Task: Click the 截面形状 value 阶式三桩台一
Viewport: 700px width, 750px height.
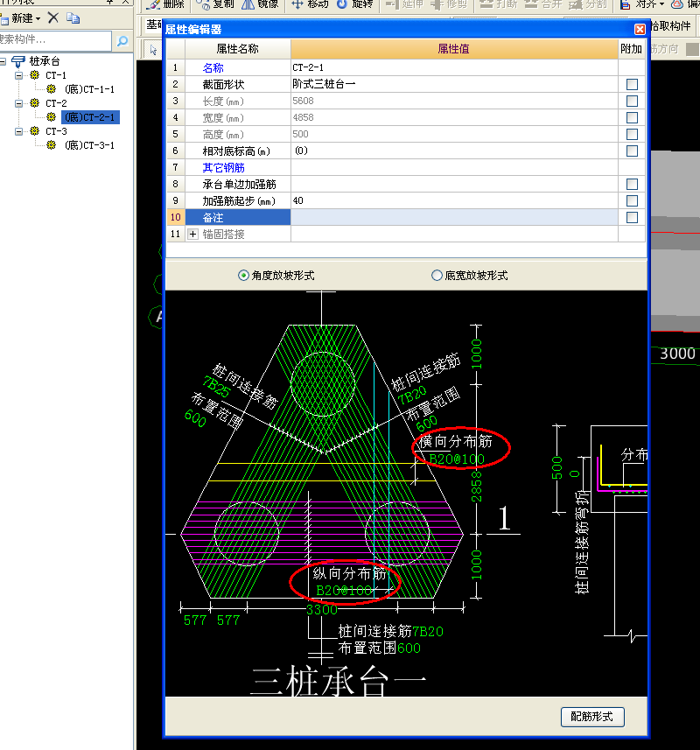Action: (x=454, y=84)
